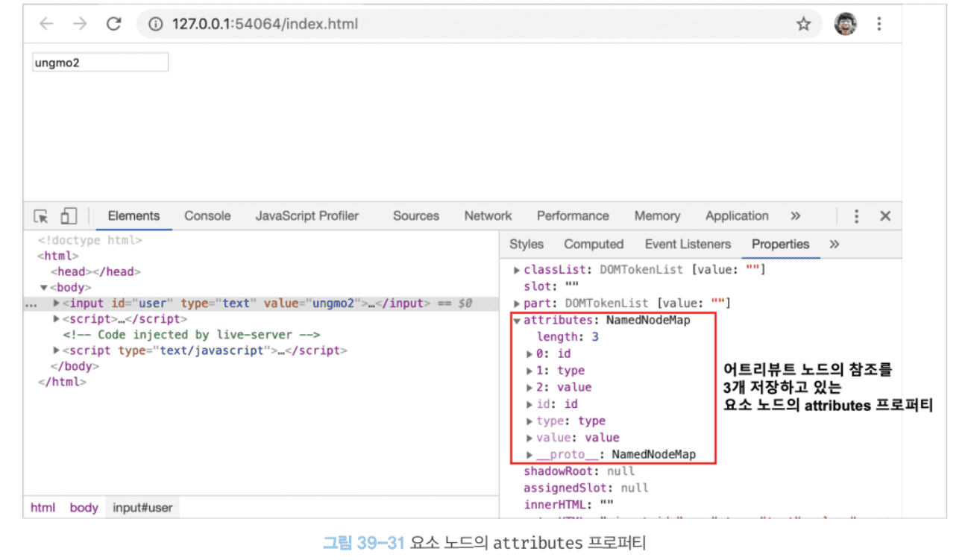Select the Event Listeners sidebar tab

pyautogui.click(x=688, y=245)
